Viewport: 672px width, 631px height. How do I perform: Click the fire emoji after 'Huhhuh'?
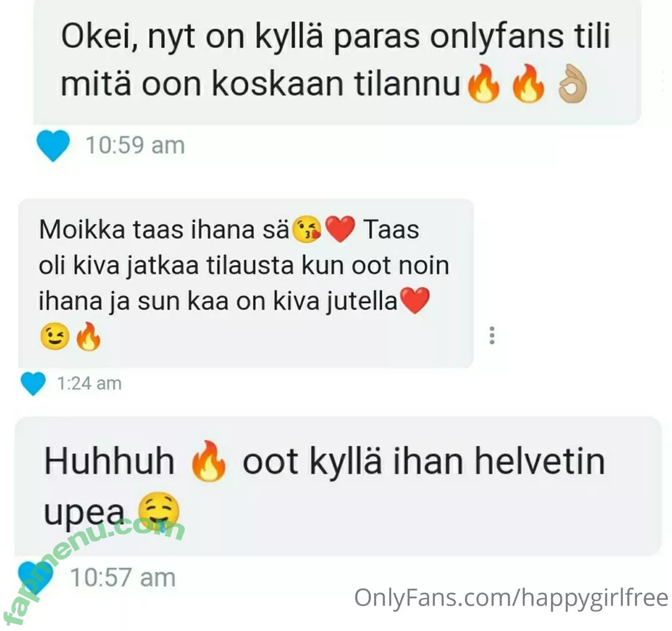[208, 461]
